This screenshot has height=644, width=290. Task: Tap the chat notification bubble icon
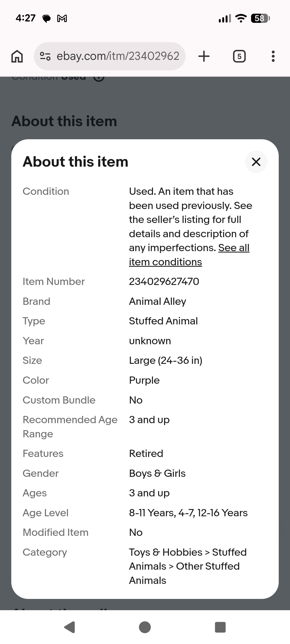pos(47,19)
